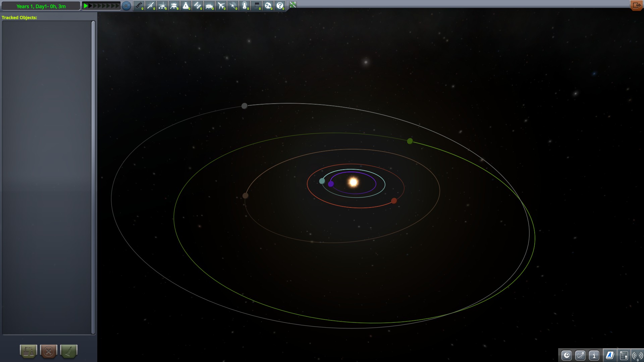Screen dimensions: 644x362
Task: Toggle the asteroid filter
Action: (268, 6)
